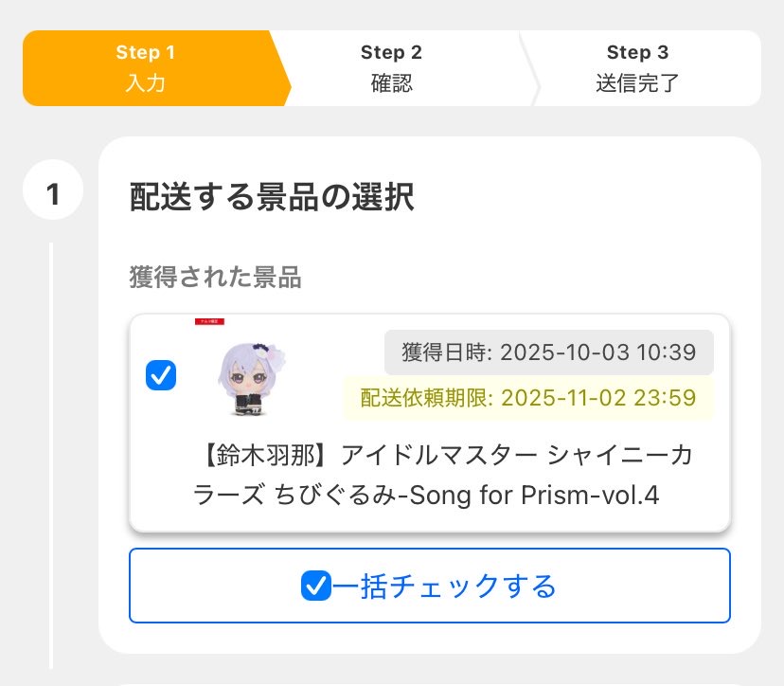Click the yellow 配送依頼期限 deadline badge
This screenshot has height=686, width=784.
point(528,397)
